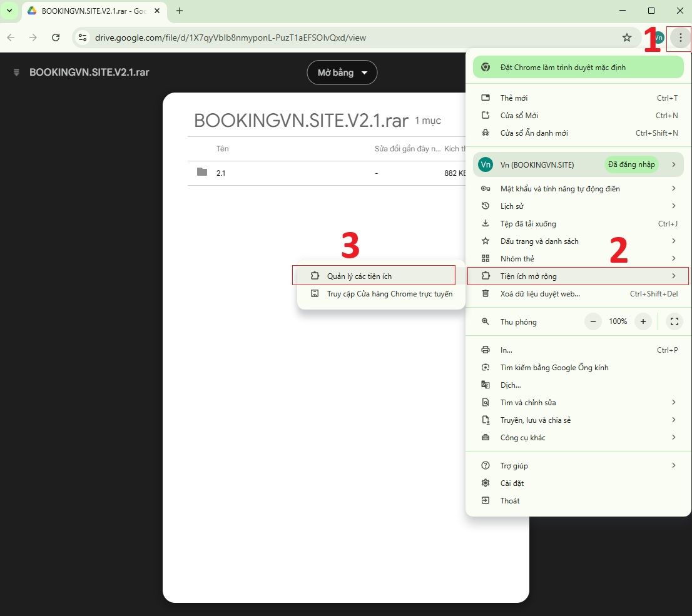Viewport: 692px width, 616px height.
Task: Click Đặt Chrome làm trình duyệt mặc định
Action: click(578, 68)
